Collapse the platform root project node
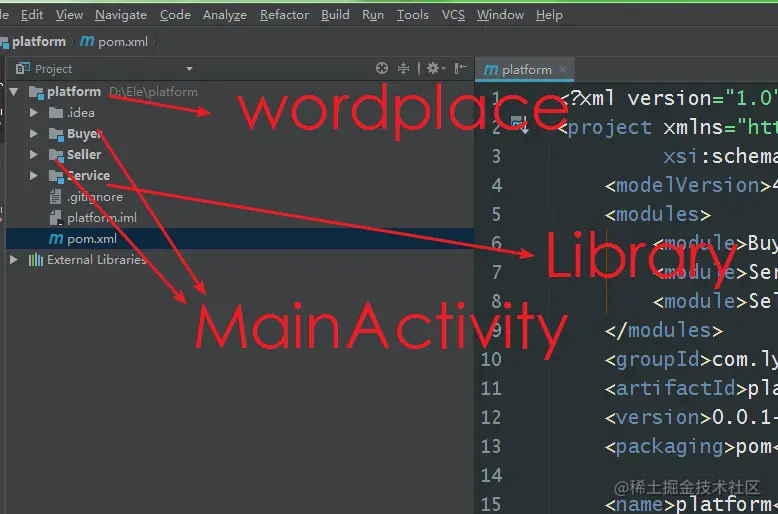 coord(14,92)
